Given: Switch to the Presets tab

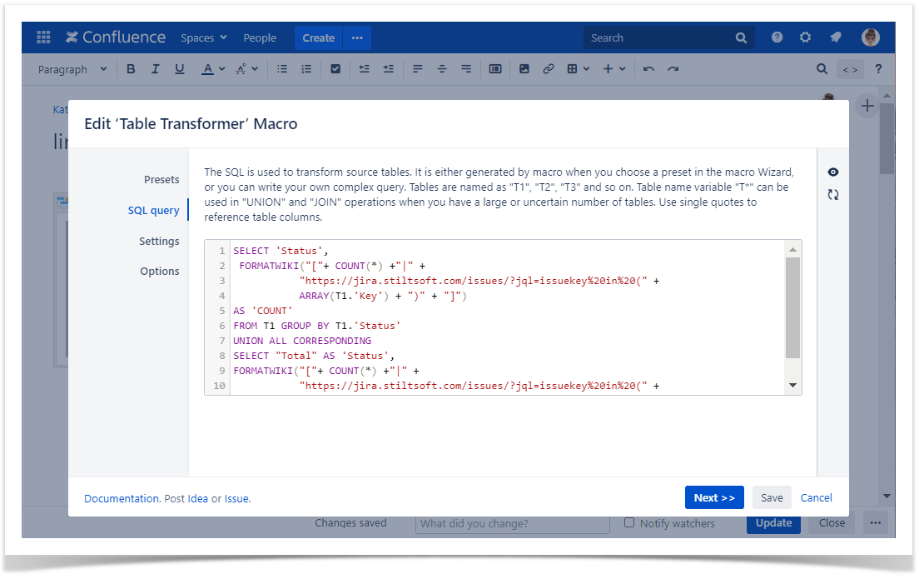Looking at the screenshot, I should (161, 180).
